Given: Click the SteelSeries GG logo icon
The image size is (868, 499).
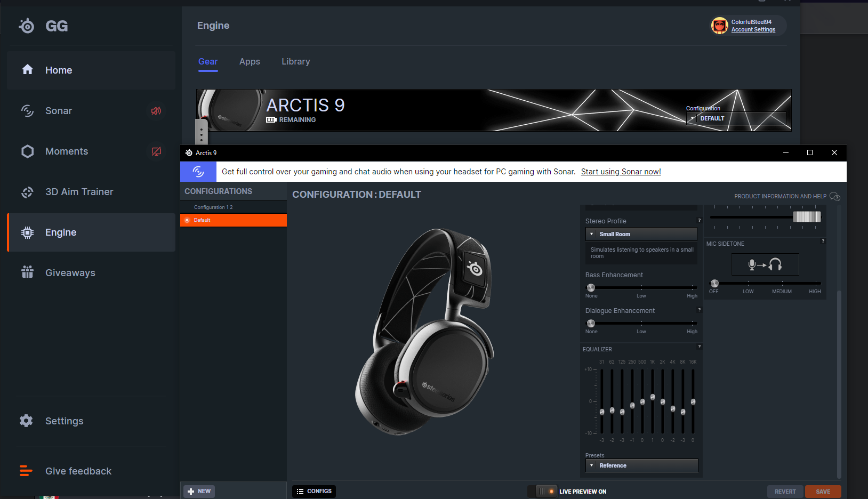Looking at the screenshot, I should (27, 26).
